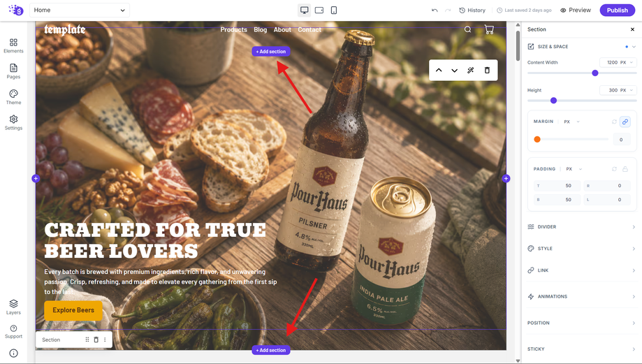Click the padding bottom field
The width and height of the screenshot is (642, 364).
(x=557, y=200)
